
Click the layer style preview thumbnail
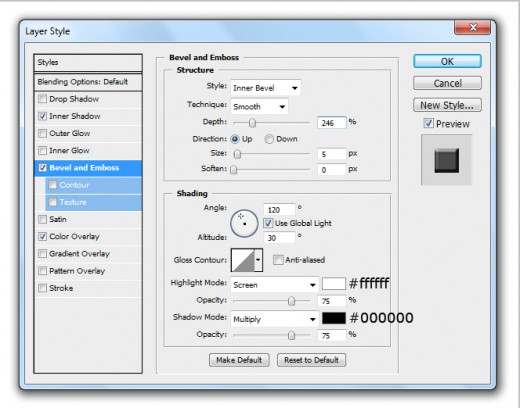coord(446,160)
